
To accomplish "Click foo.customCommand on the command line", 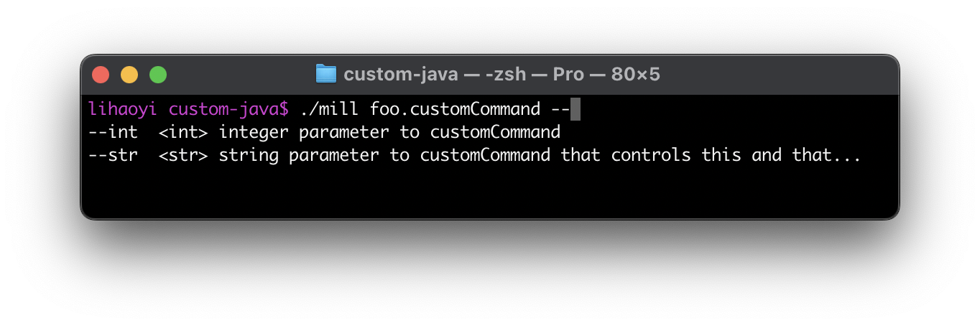I will pos(455,110).
